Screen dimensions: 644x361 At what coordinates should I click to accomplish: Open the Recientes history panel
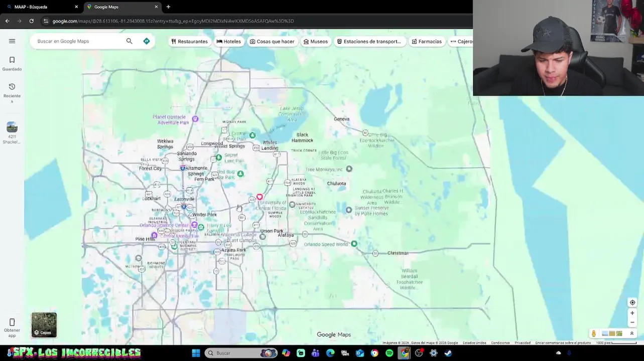[12, 93]
